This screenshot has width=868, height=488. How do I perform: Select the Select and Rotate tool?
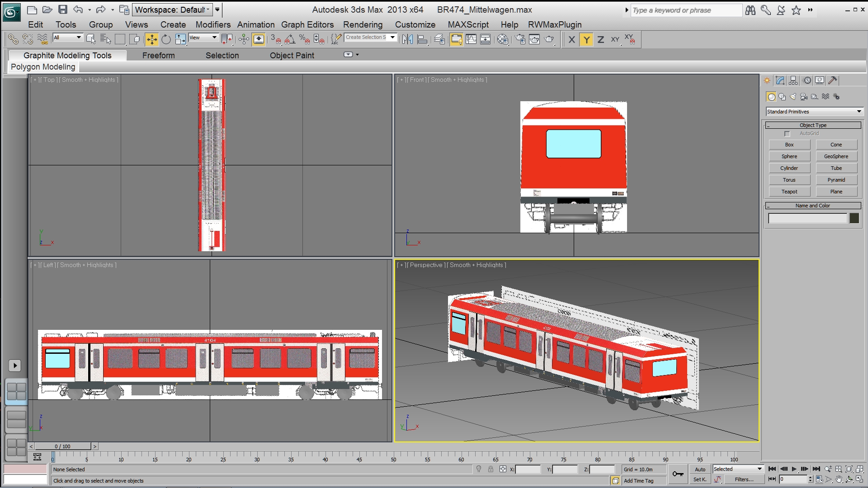[166, 40]
